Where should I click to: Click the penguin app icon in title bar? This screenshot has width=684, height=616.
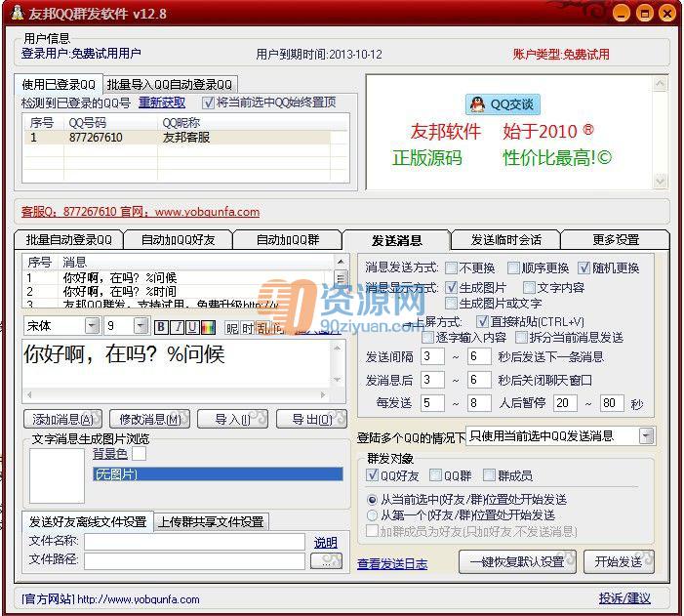click(17, 13)
